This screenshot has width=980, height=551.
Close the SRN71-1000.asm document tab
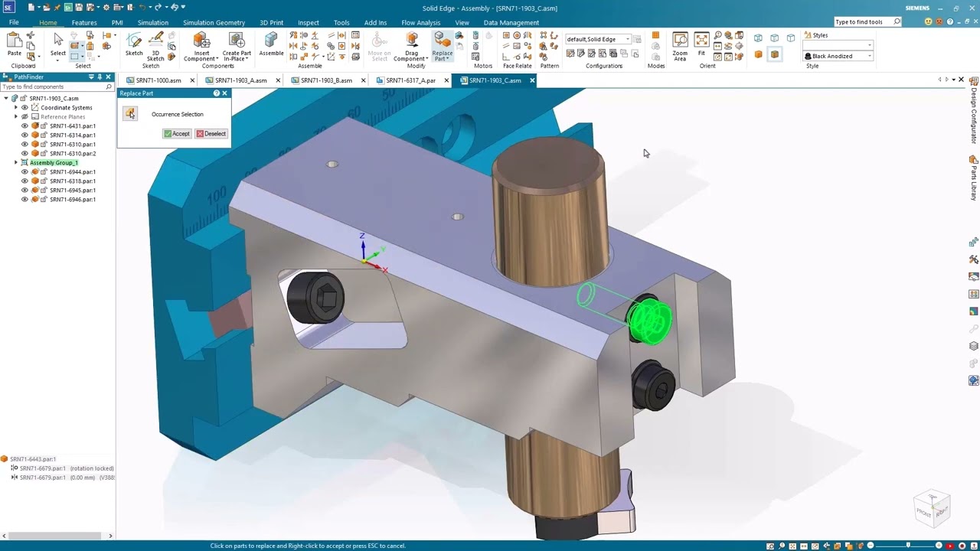192,80
